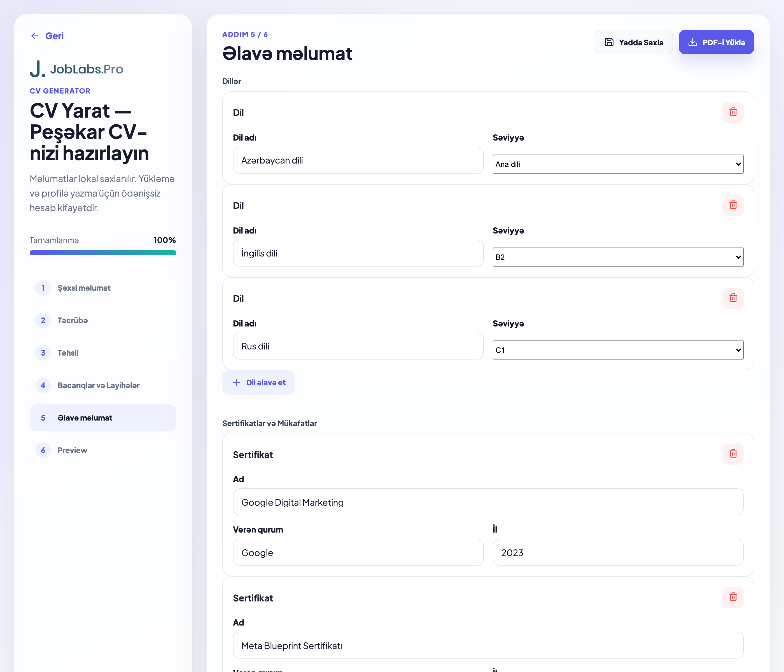Click the 100% completion value

click(165, 240)
